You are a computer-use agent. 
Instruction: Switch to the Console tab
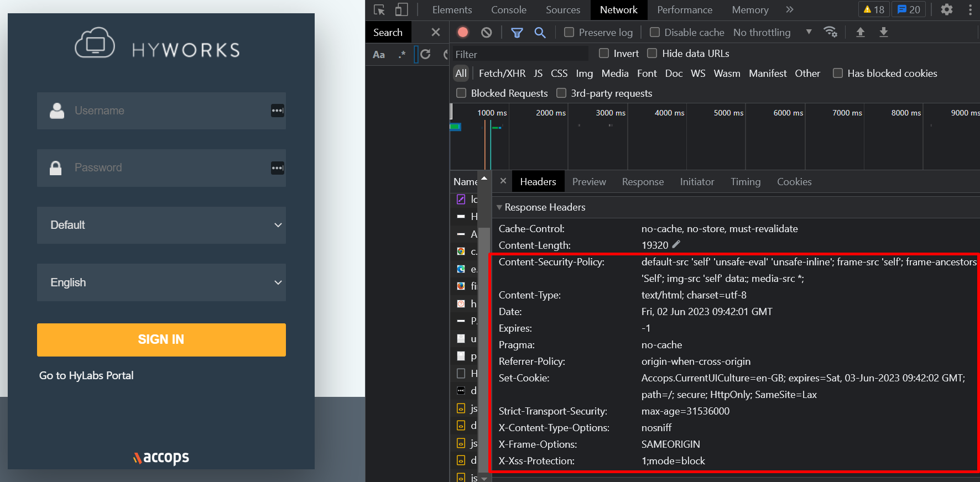pos(509,10)
